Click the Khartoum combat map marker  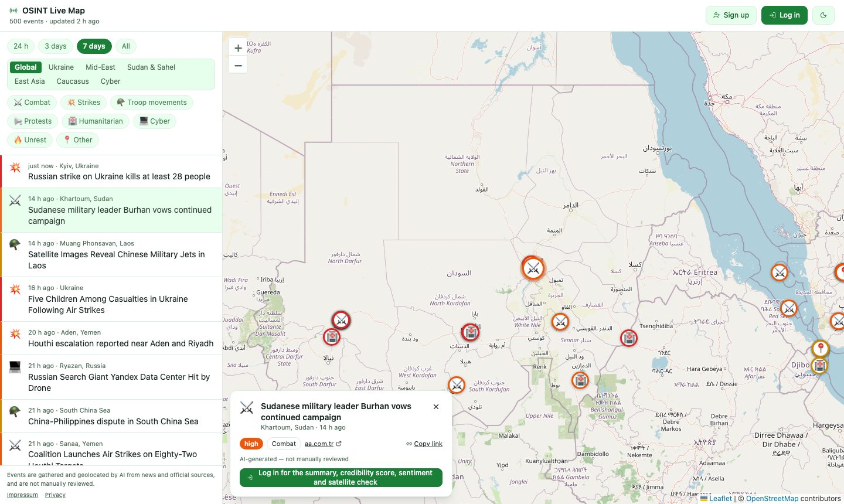(533, 269)
